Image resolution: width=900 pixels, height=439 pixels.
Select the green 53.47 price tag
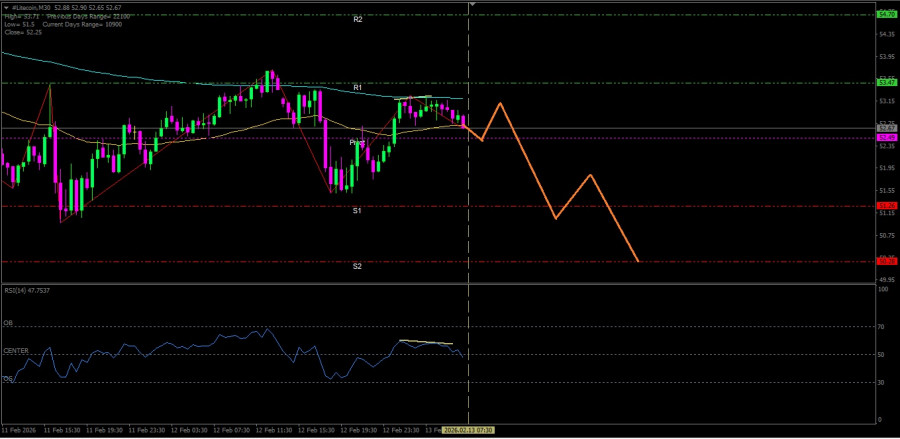[x=886, y=83]
